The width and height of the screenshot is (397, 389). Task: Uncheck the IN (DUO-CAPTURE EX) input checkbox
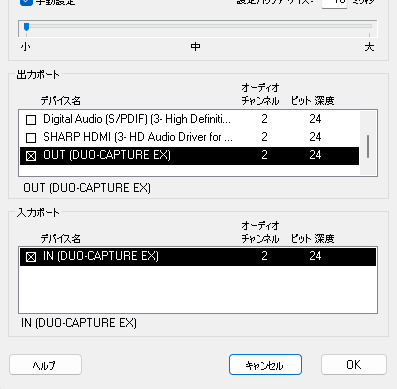[x=31, y=257]
